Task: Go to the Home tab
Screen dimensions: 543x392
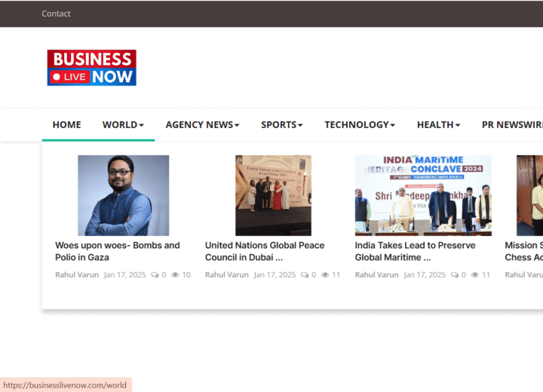Action: tap(66, 125)
